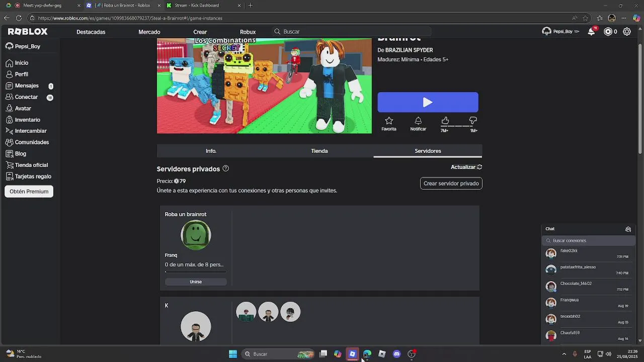Click the Roblox Buscar search field
Image resolution: width=644 pixels, height=362 pixels.
point(352,31)
